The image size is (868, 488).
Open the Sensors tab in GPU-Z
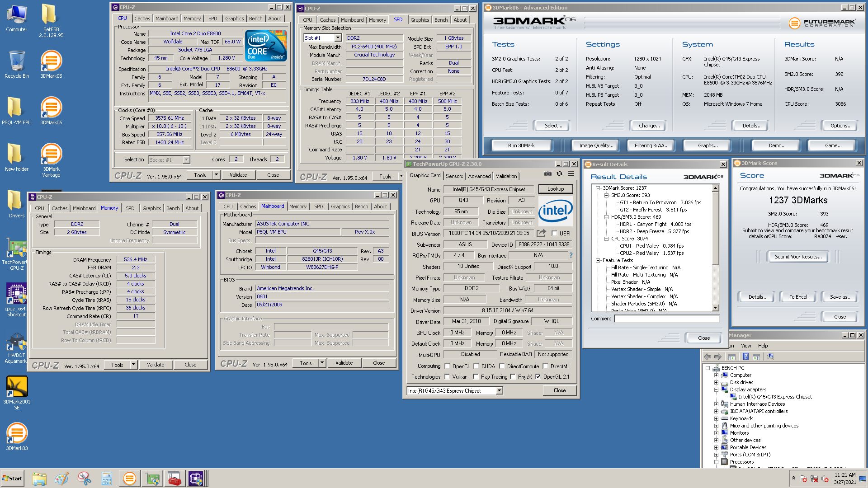click(454, 176)
